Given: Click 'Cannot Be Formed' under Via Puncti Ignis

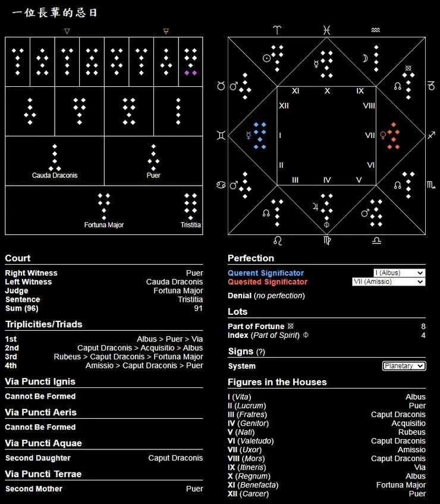Looking at the screenshot, I should 40,396.
